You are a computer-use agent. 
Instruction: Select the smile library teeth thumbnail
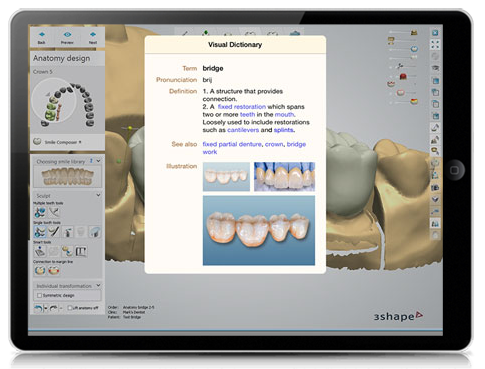67,177
